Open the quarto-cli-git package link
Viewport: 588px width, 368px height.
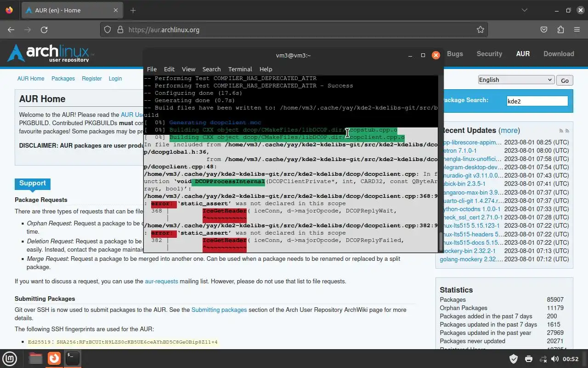471,201
